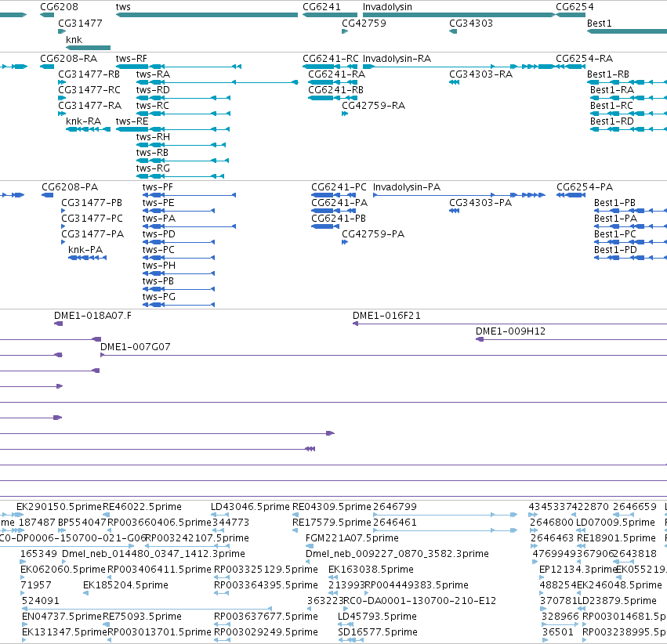667x644 pixels.
Task: Select transcript CG31477-RC
Action: [x=62, y=98]
